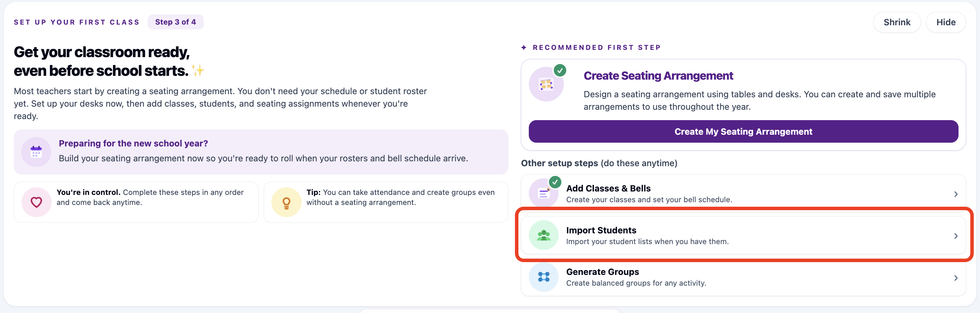Image resolution: width=980 pixels, height=313 pixels.
Task: Open Generate Groups via its chevron arrow
Action: (956, 278)
